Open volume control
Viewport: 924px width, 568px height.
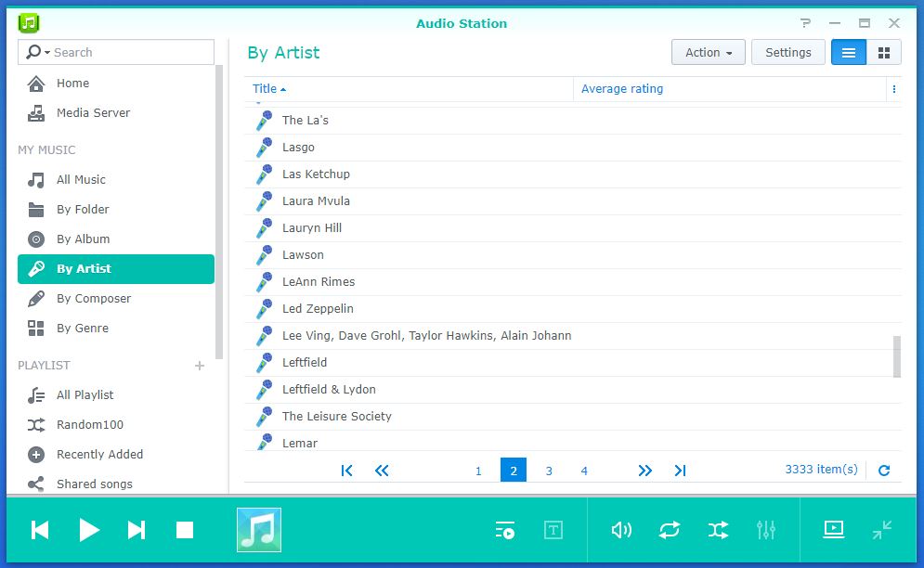(x=621, y=530)
